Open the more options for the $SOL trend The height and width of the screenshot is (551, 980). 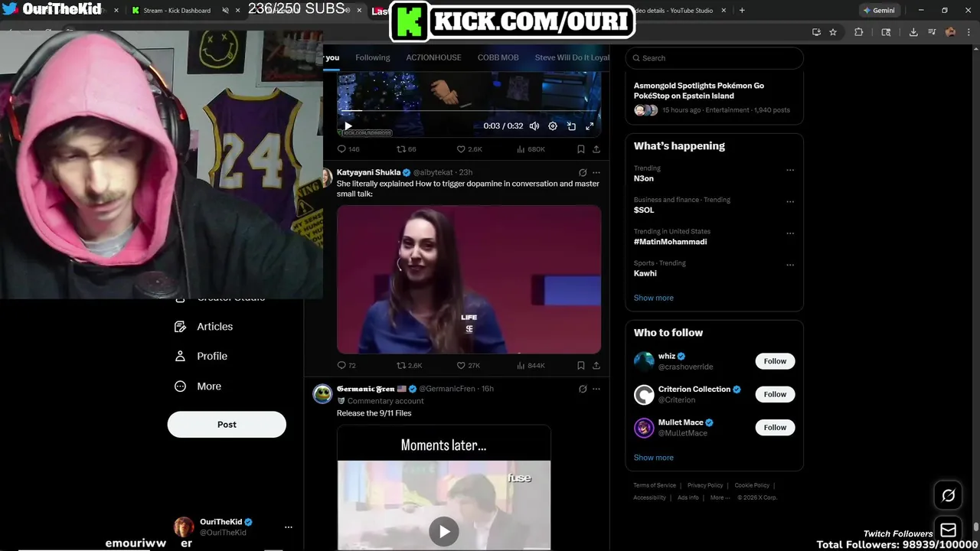[x=790, y=202]
